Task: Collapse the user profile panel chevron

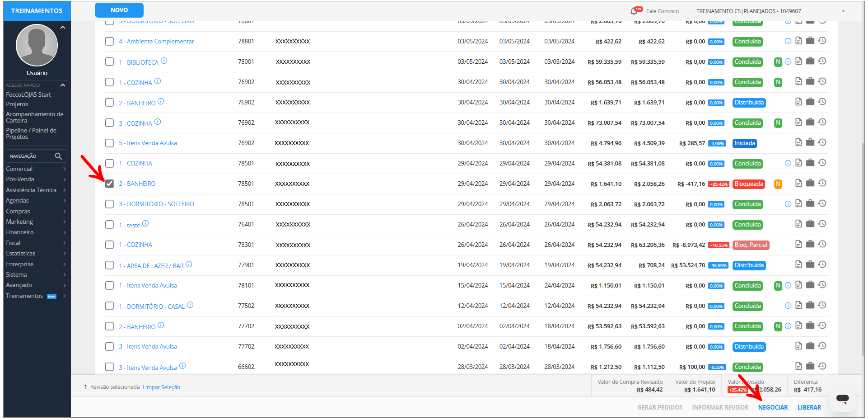Action: (x=63, y=28)
